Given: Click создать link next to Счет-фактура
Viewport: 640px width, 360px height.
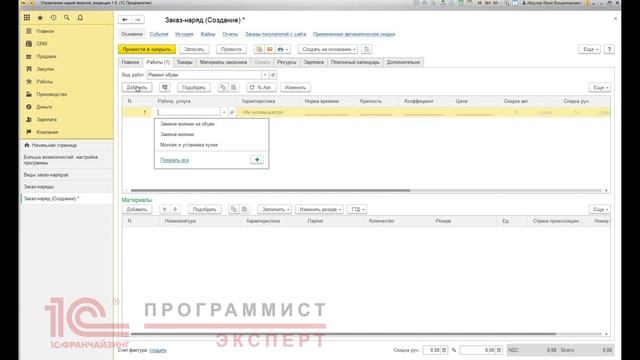Looking at the screenshot, I should coord(158,350).
